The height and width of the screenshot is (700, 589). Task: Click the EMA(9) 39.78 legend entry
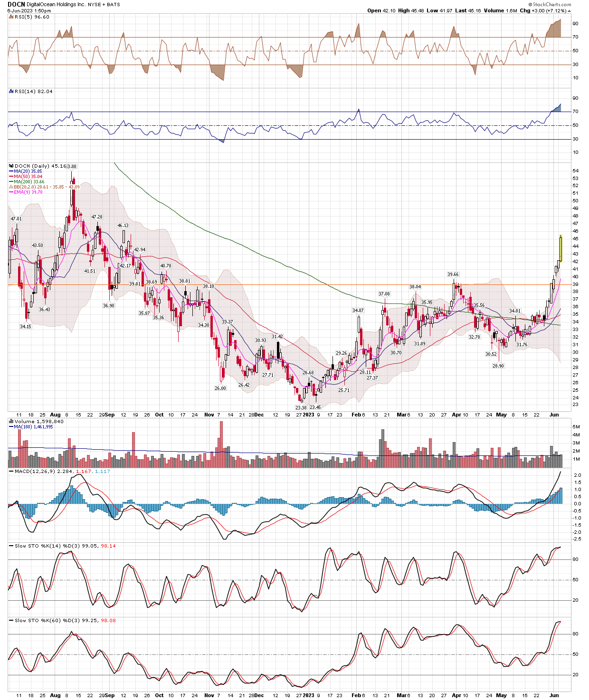tap(28, 192)
